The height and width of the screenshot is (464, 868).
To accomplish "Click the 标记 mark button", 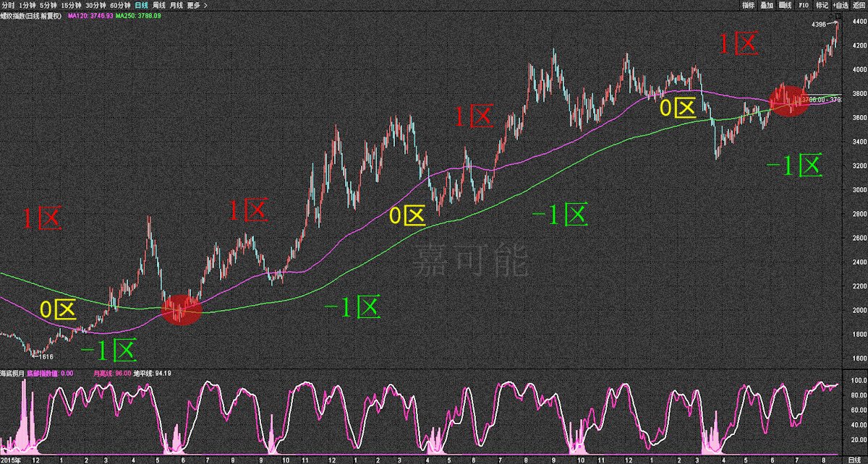I will click(822, 4).
